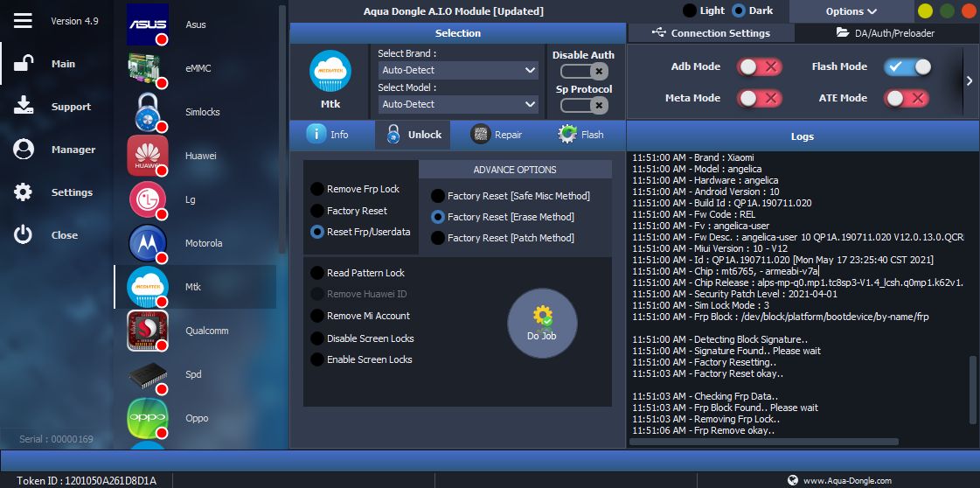Click the Token ID status text
This screenshot has width=980, height=488.
tap(87, 480)
